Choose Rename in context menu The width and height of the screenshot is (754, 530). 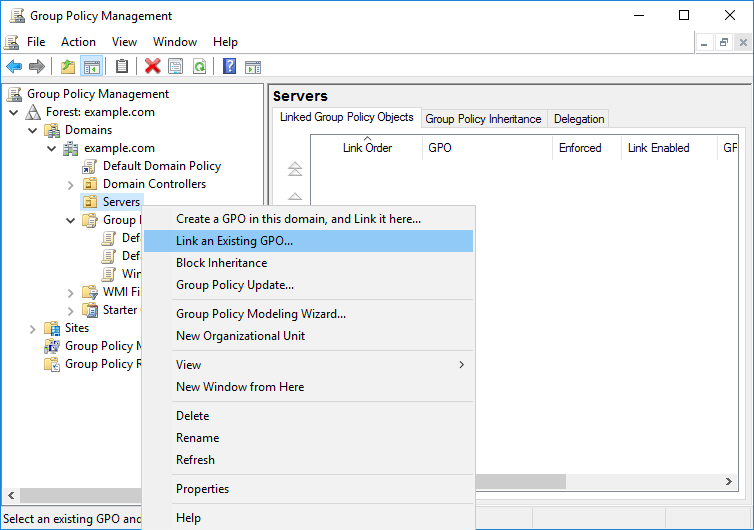point(308,438)
